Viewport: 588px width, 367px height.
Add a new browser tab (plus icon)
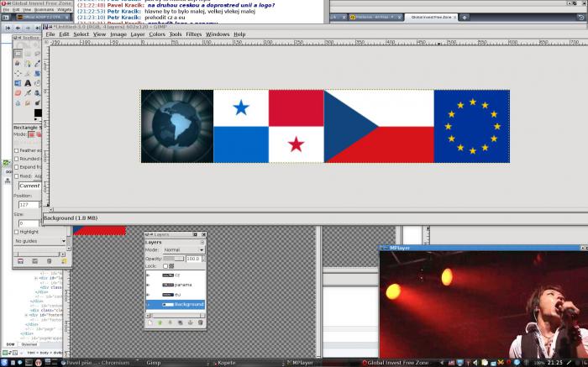point(465,18)
